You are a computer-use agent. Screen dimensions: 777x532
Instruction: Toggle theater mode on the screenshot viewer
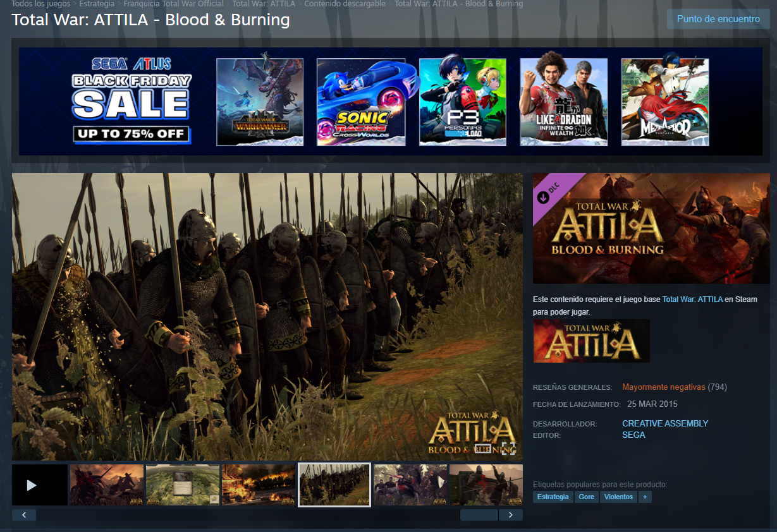click(482, 449)
